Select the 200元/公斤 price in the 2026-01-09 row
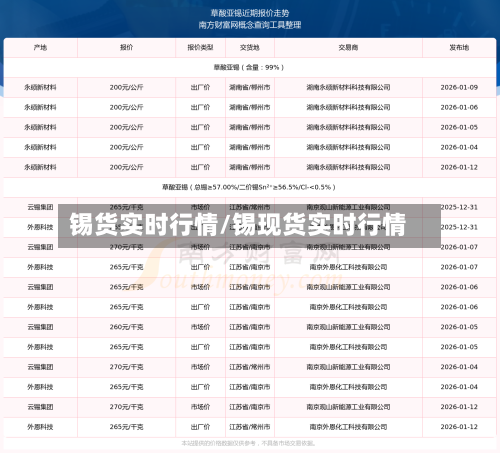The height and width of the screenshot is (453, 500). pyautogui.click(x=126, y=87)
